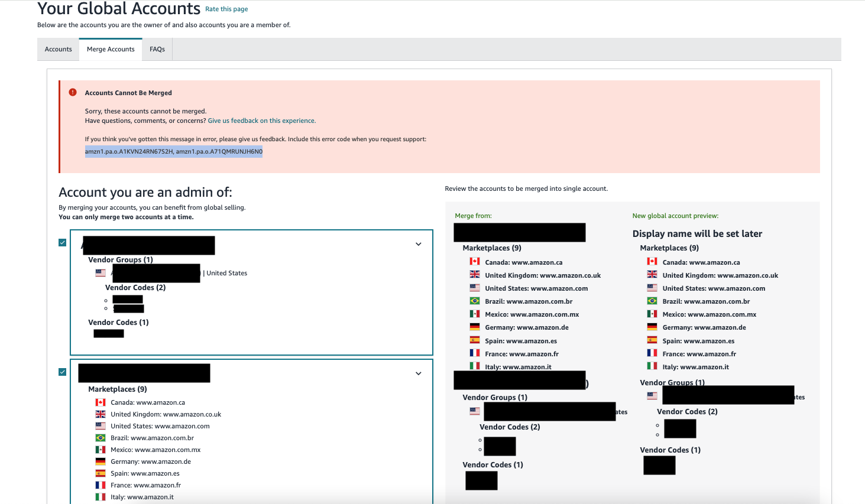Click United States label in the Vendor Groups row

point(227,273)
